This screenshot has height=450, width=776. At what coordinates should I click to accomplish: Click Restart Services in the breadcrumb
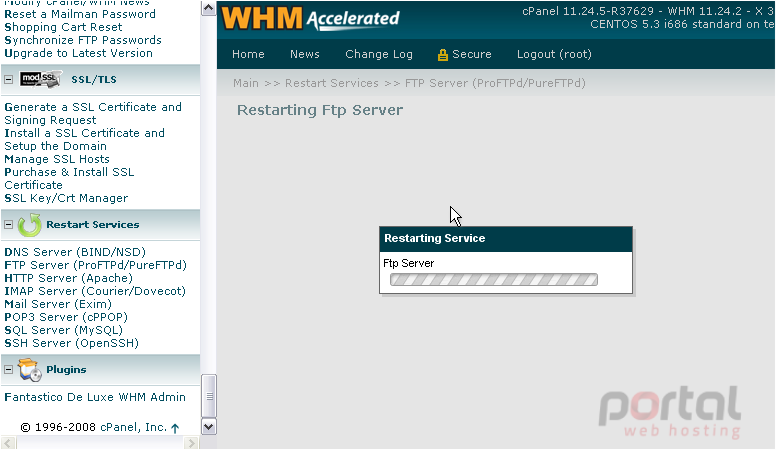point(332,83)
